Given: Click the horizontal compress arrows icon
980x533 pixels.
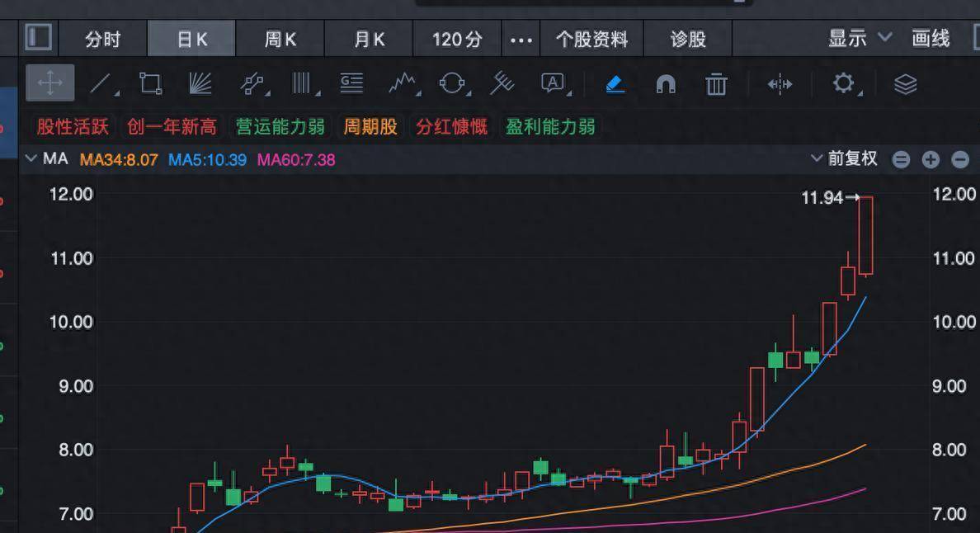Looking at the screenshot, I should pyautogui.click(x=780, y=83).
